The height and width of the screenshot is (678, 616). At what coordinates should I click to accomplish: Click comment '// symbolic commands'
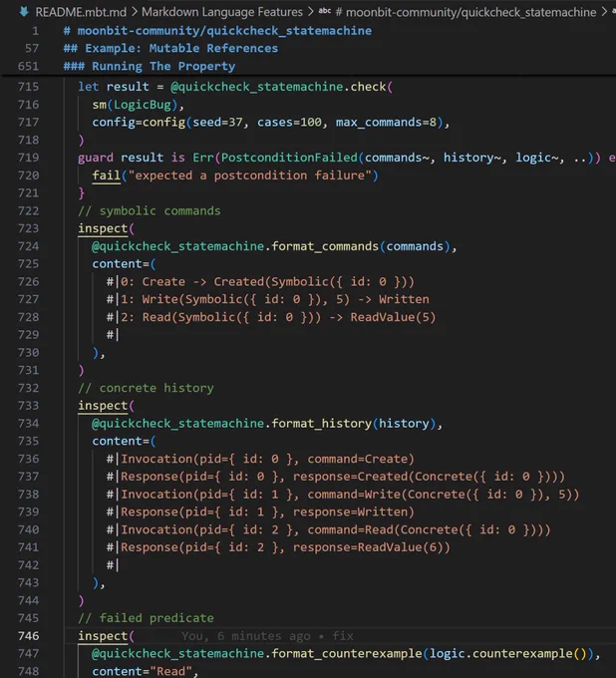tap(150, 211)
